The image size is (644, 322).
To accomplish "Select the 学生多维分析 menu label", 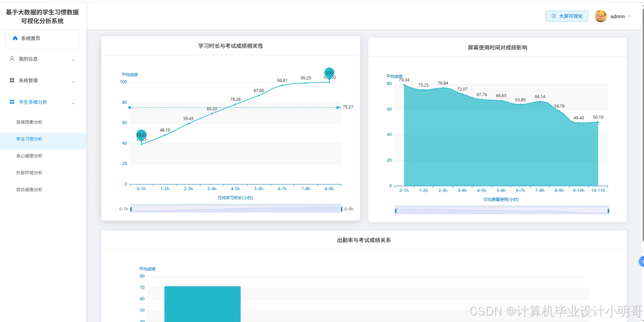I will pos(33,102).
